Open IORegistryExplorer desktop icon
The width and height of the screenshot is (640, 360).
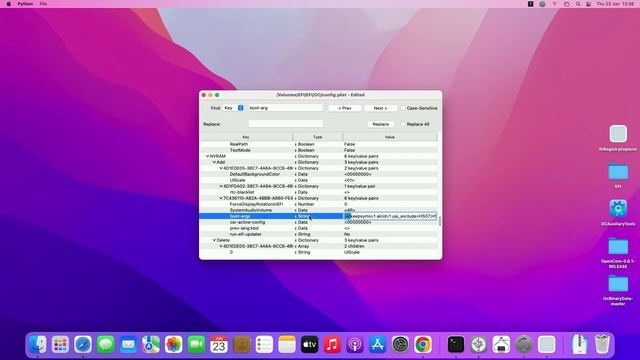pyautogui.click(x=618, y=134)
